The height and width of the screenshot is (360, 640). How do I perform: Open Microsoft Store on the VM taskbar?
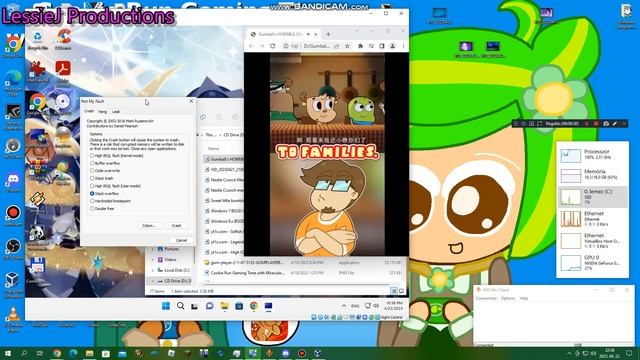point(239,306)
